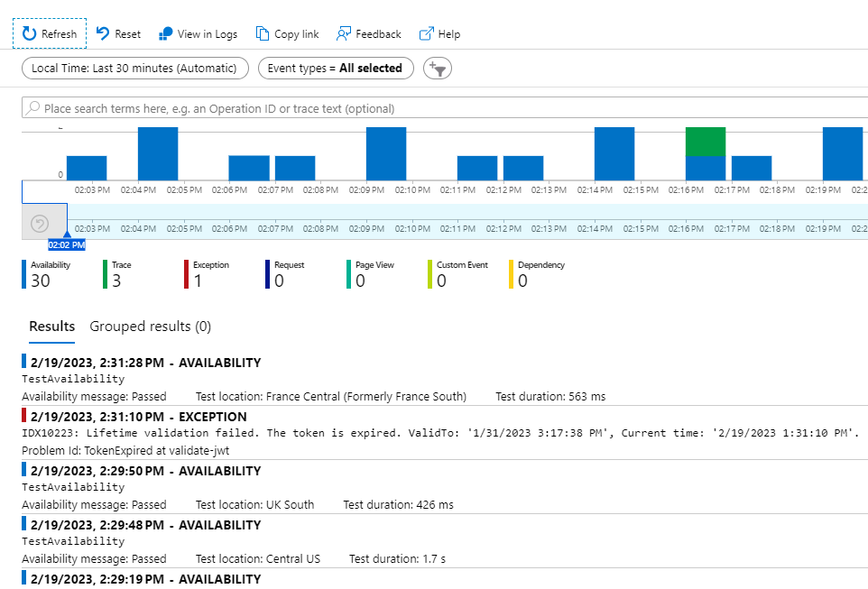The image size is (868, 589).
Task: Click the timeline undo zoom icon
Action: 40,224
